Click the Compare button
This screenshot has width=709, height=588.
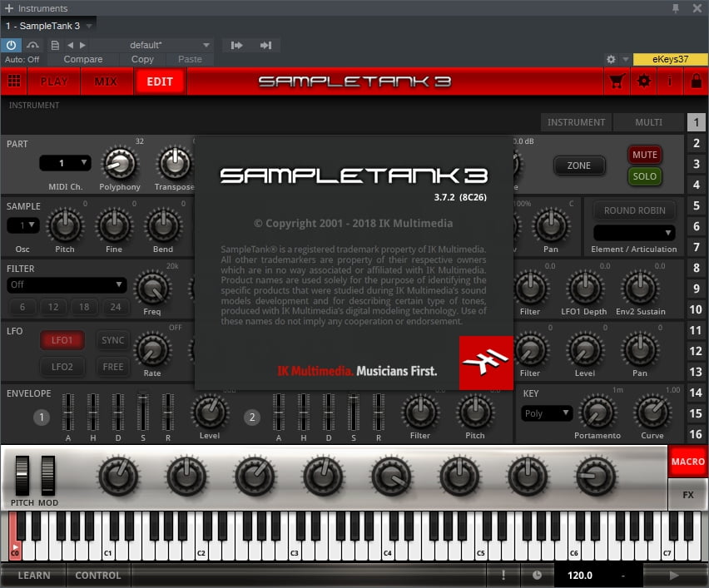[x=83, y=59]
